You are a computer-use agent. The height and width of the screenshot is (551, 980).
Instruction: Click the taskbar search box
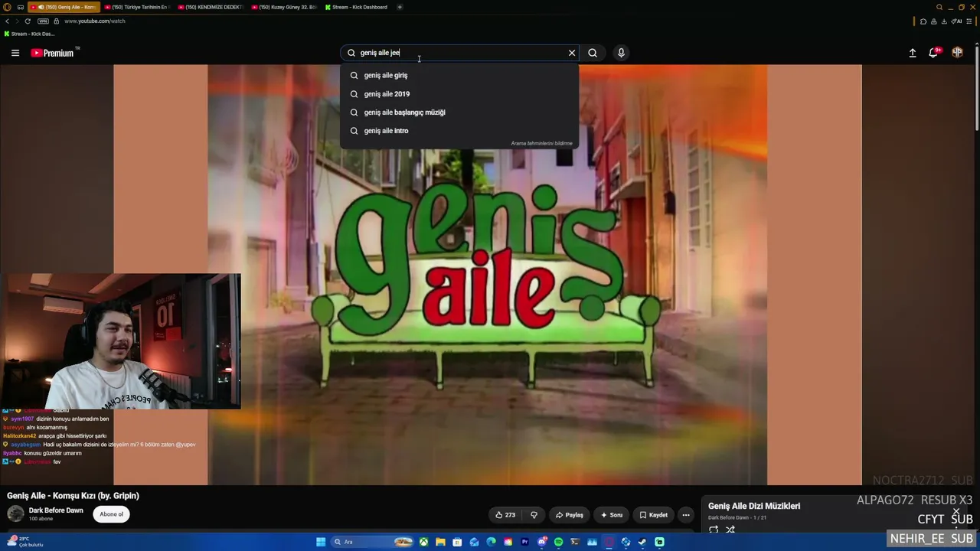pos(373,542)
